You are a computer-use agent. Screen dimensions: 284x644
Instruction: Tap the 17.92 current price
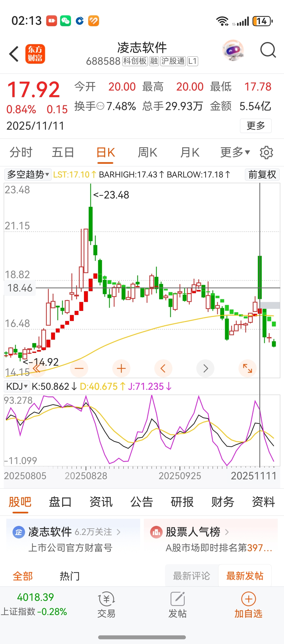33,90
